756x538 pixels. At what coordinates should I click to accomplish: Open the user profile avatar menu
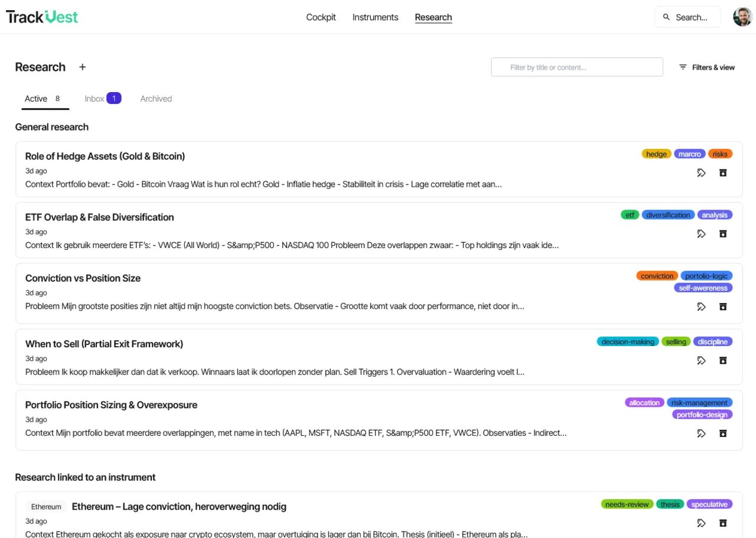tap(742, 17)
